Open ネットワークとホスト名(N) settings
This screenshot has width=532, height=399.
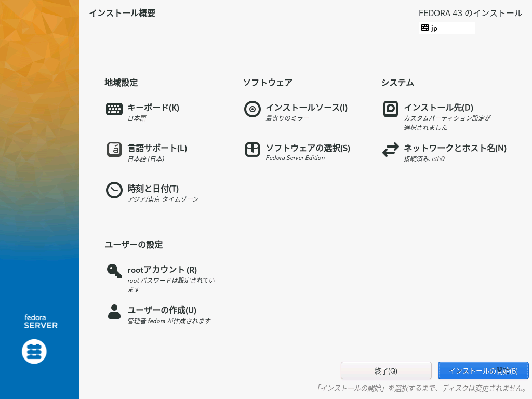455,148
